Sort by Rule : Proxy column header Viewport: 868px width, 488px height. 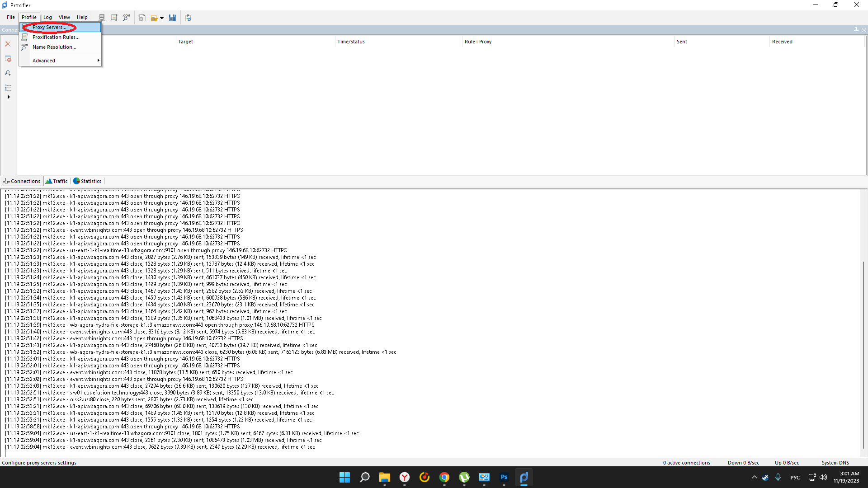click(568, 42)
